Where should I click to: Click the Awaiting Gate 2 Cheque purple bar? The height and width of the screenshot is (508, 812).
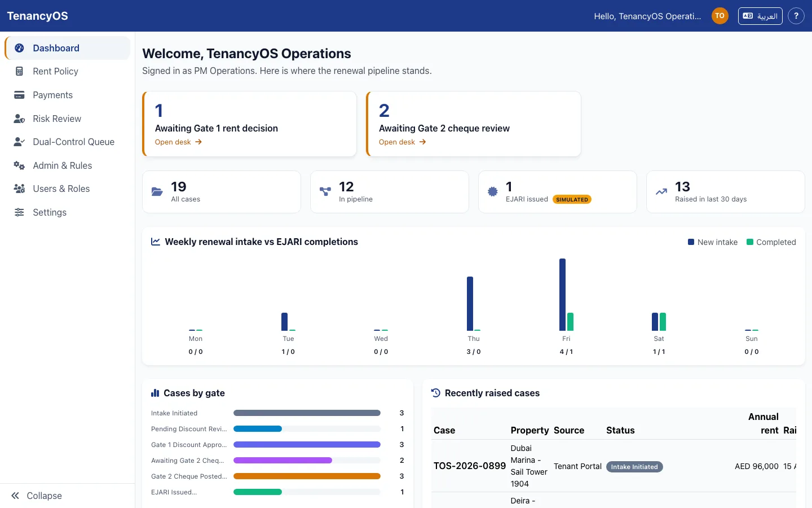pos(283,461)
